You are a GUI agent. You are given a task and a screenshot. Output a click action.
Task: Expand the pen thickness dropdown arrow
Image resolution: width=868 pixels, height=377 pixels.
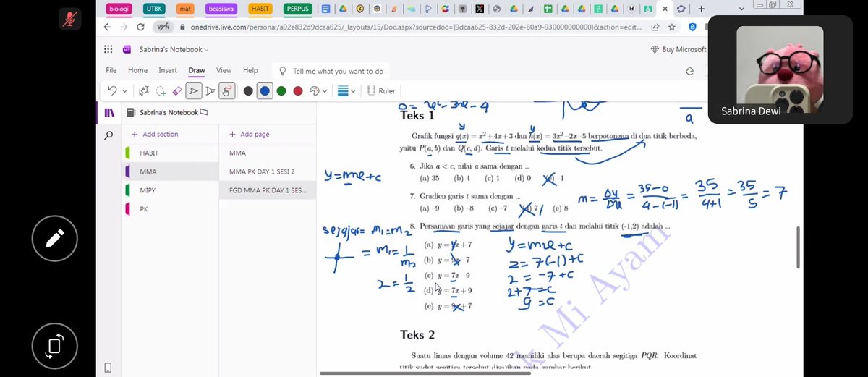(x=354, y=91)
